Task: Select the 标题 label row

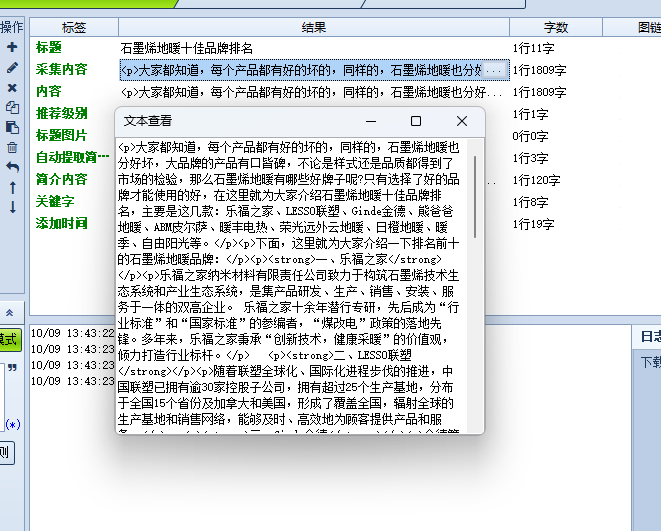Action: [48, 47]
